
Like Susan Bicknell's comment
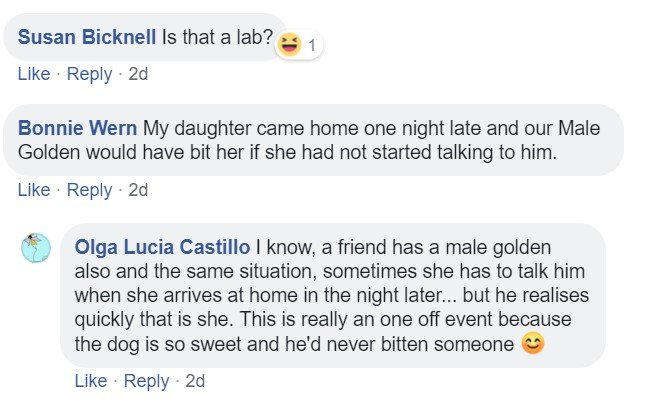click(33, 74)
